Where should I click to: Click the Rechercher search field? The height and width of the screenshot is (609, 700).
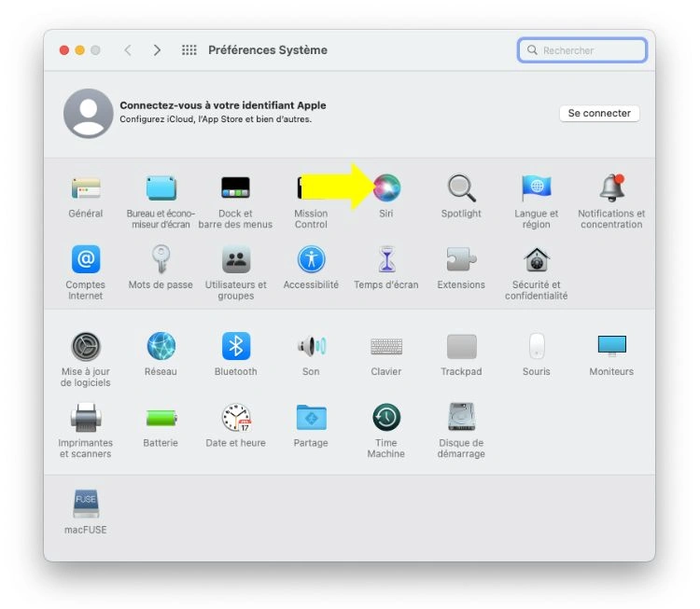582,50
